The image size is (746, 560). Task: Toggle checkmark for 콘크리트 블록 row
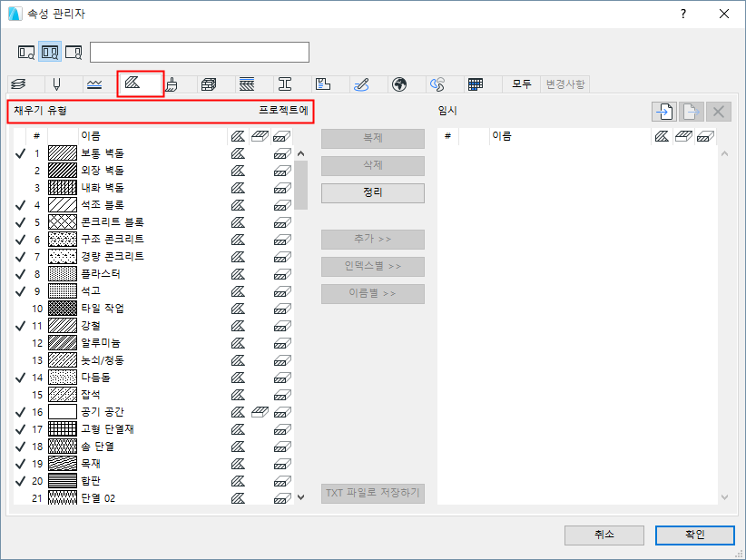pyautogui.click(x=21, y=222)
